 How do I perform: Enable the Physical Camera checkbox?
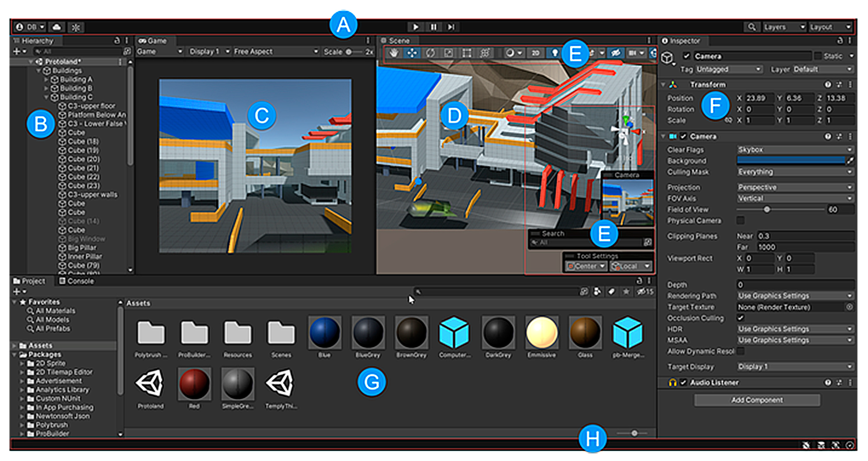(x=741, y=221)
